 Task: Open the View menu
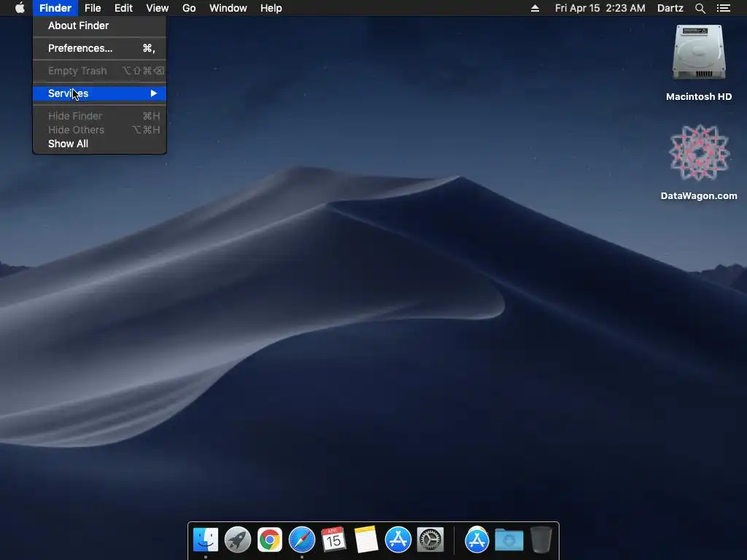click(158, 8)
